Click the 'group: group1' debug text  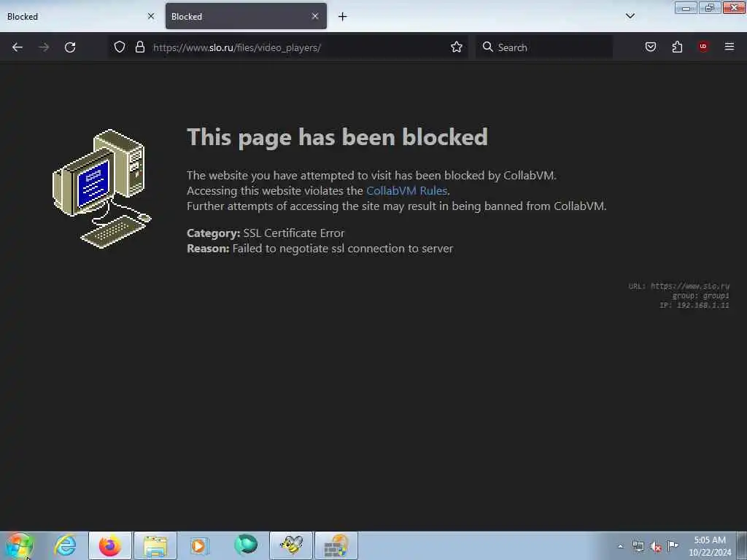coord(700,296)
